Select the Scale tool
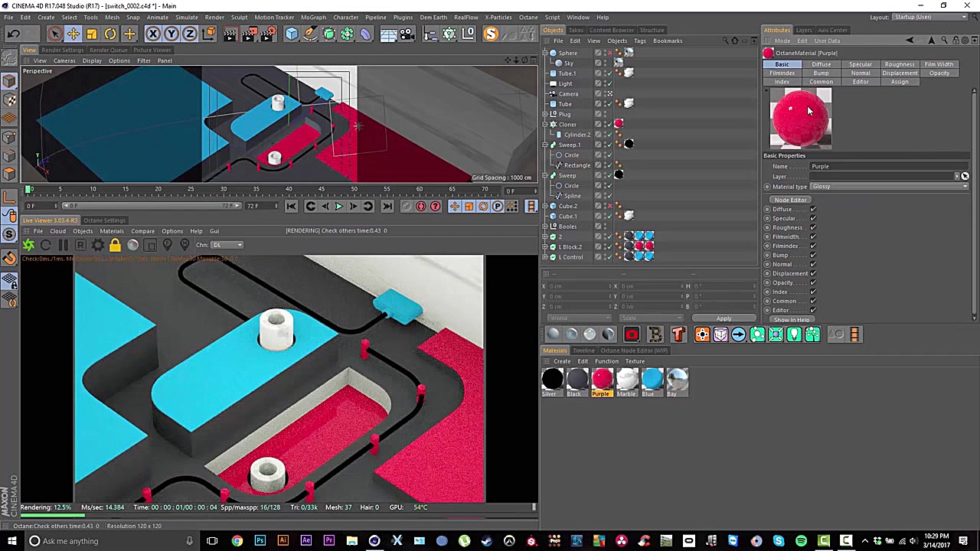This screenshot has width=980, height=551. click(x=91, y=34)
